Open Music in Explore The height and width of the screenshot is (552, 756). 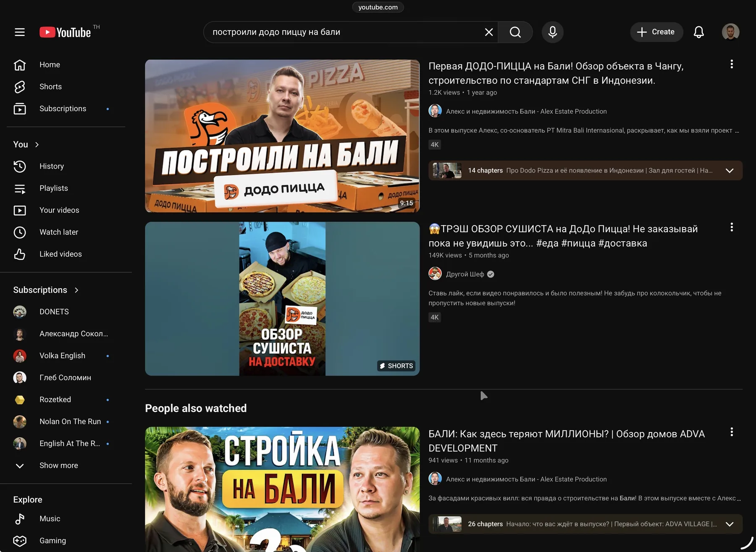pos(66,519)
